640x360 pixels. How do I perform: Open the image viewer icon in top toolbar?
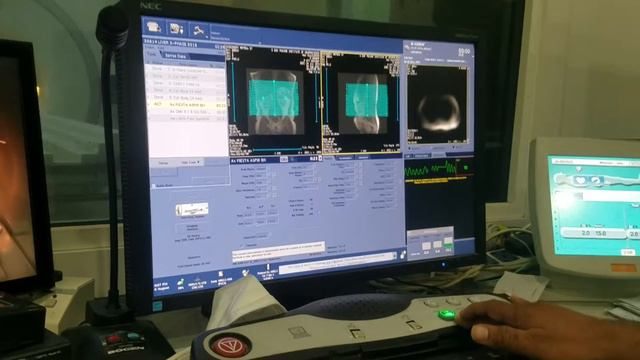click(177, 29)
